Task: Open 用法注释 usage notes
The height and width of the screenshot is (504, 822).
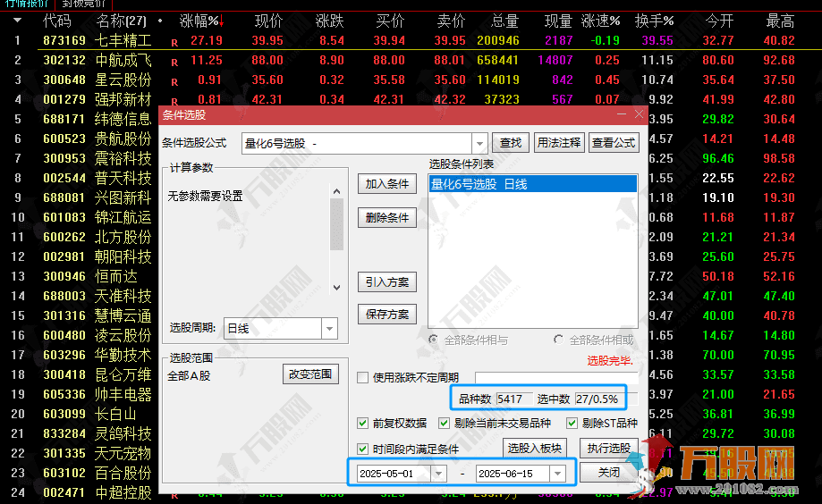Action: click(x=559, y=142)
